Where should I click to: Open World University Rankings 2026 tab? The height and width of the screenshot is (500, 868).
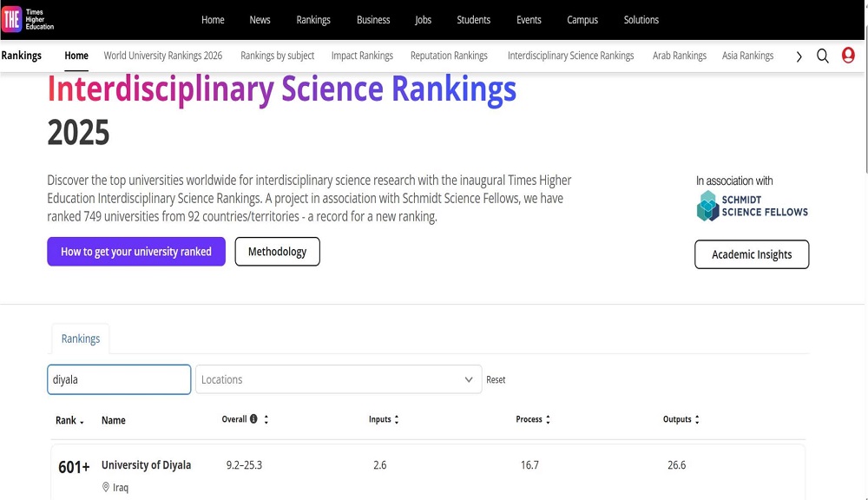pyautogui.click(x=163, y=56)
